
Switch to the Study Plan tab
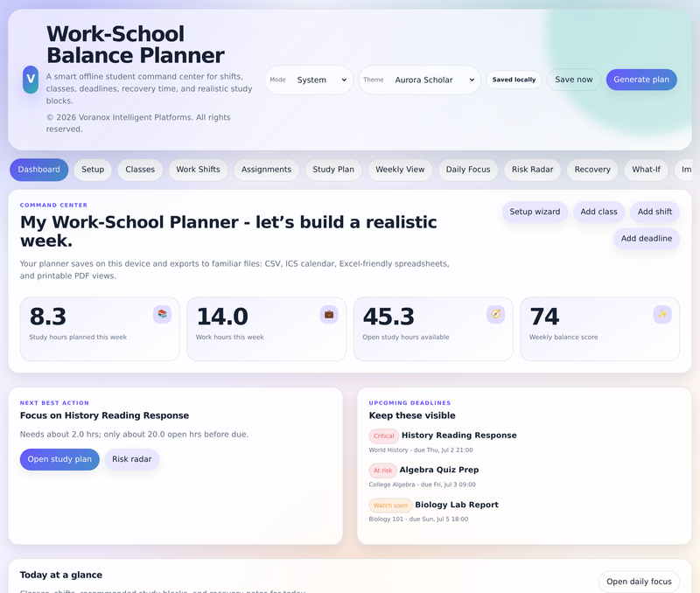coord(333,170)
